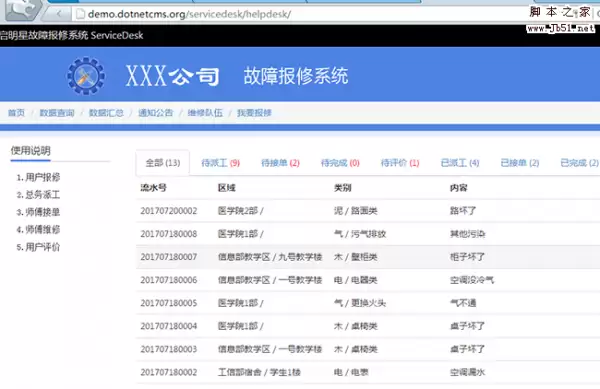This screenshot has width=600, height=389.
Task: Click the 气 / 更换火头 category cell
Action: click(360, 303)
